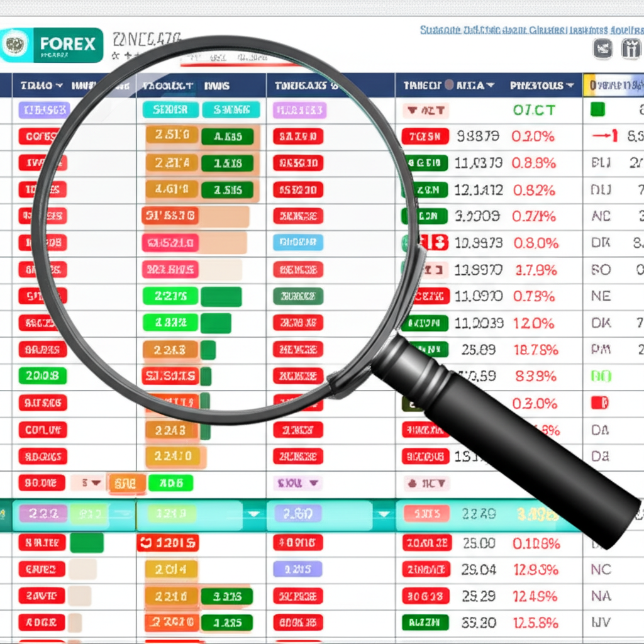Image resolution: width=644 pixels, height=644 pixels.
Task: Select the teal highlighted table row
Action: point(189,514)
